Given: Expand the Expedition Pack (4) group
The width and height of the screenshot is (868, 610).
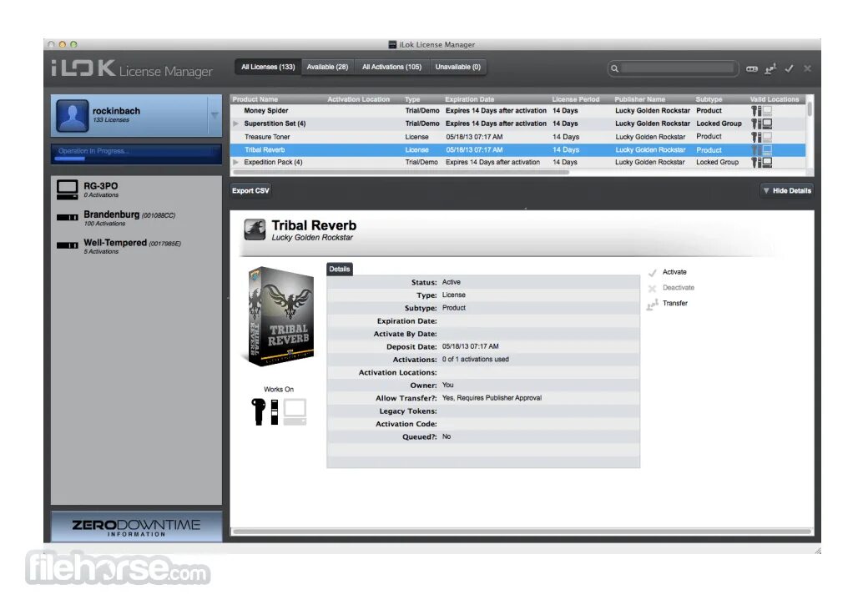Looking at the screenshot, I should [236, 162].
